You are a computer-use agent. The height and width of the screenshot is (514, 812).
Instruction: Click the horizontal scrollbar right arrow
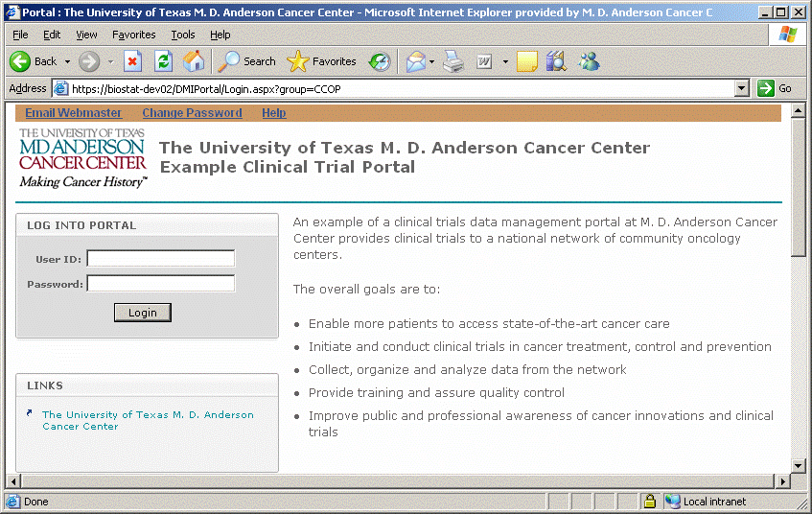coord(783,481)
